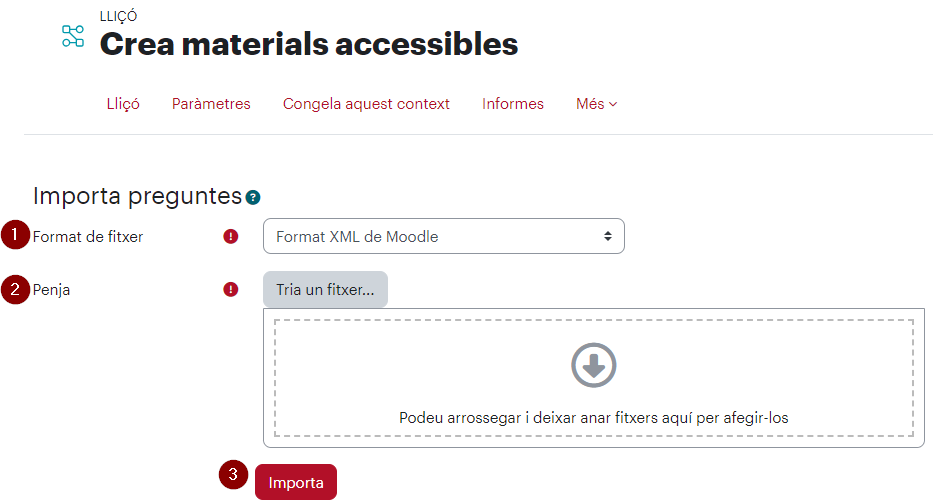Click the Crea materials accessibles heading

(309, 44)
